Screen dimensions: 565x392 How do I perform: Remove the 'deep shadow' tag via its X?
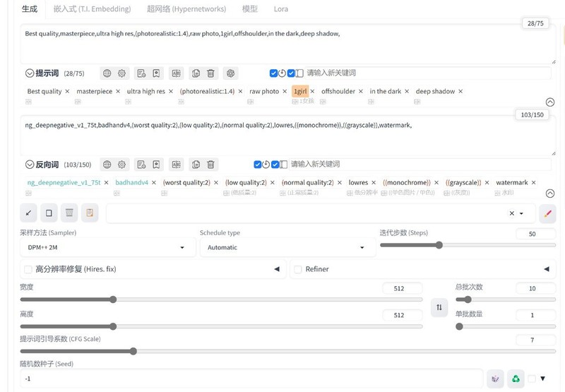(460, 92)
